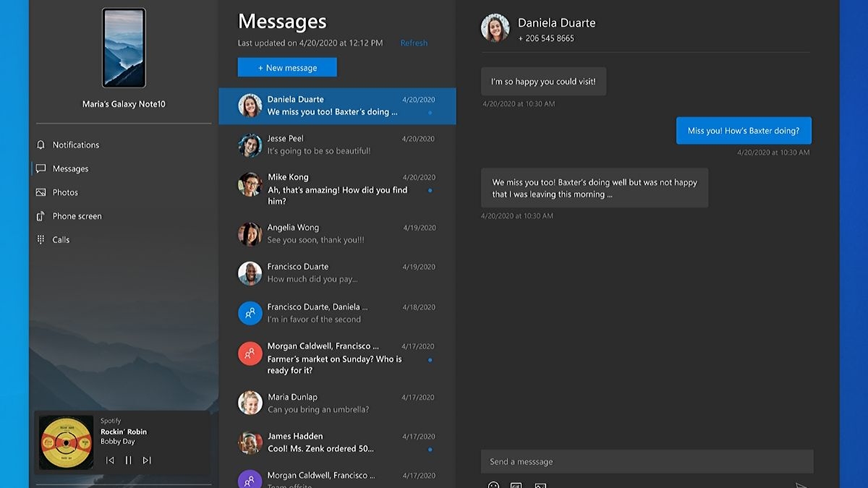Skip to next track in Spotify player
The height and width of the screenshot is (488, 868).
coord(147,460)
